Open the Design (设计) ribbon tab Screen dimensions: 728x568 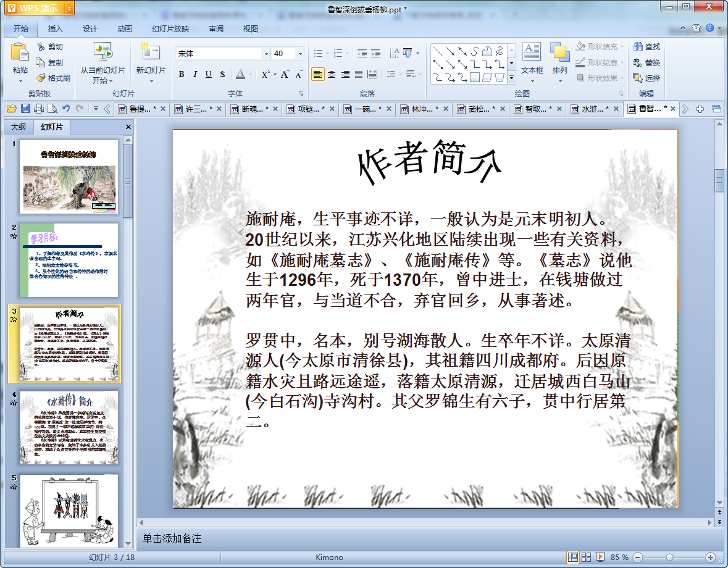90,29
